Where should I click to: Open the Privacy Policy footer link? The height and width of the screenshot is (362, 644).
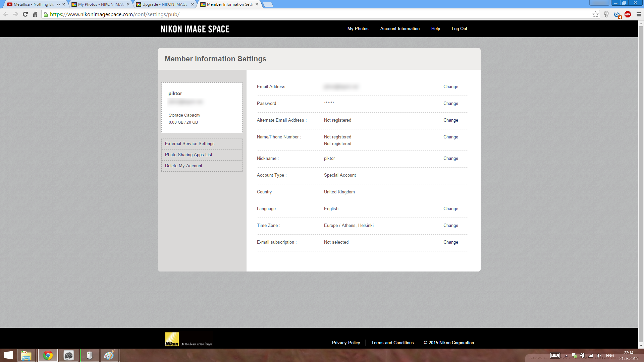[346, 343]
